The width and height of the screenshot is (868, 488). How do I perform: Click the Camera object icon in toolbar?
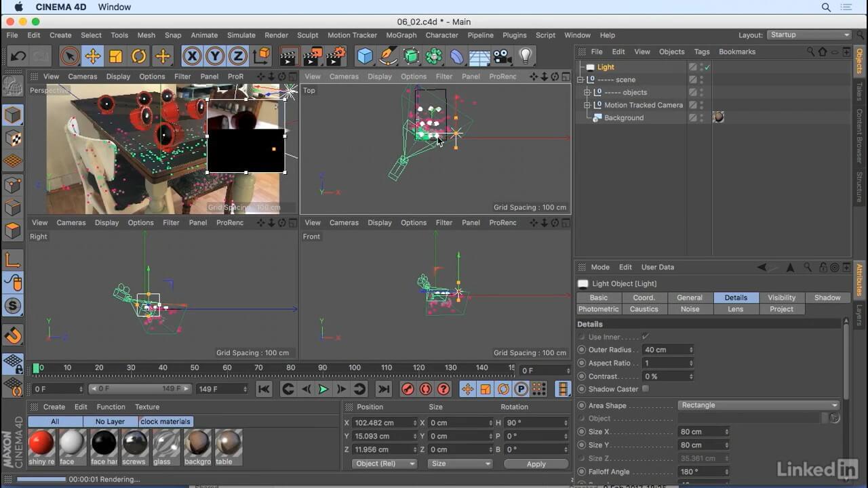coord(502,56)
